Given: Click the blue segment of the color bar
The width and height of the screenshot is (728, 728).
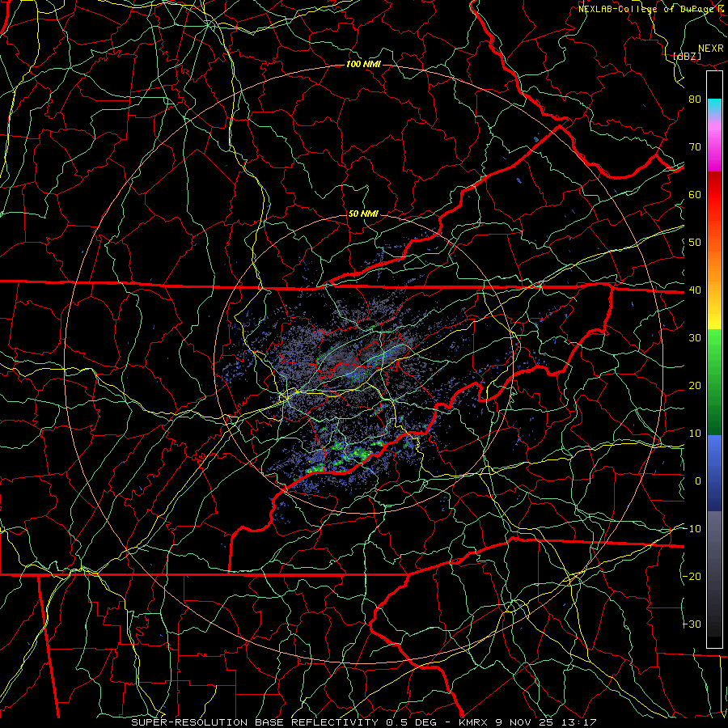Looking at the screenshot, I should coord(714,472).
